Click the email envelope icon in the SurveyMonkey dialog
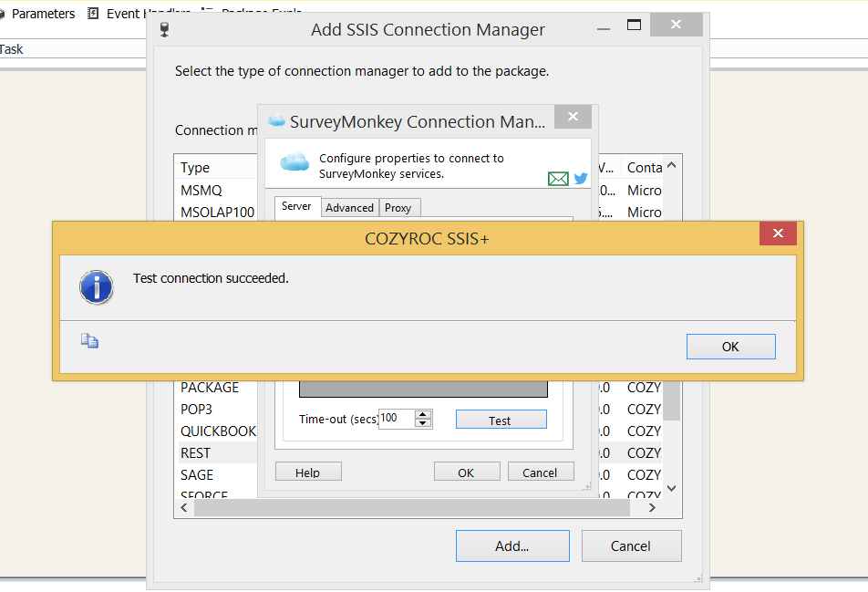This screenshot has height=592, width=868. coord(558,178)
